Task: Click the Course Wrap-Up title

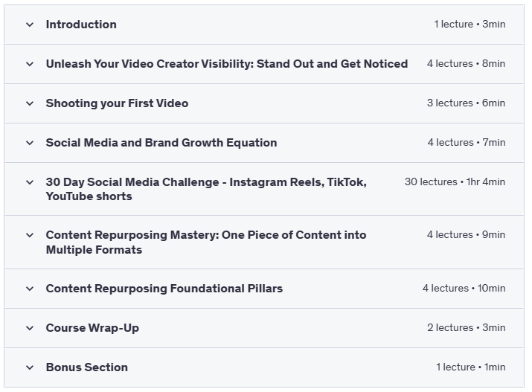Action: 92,328
